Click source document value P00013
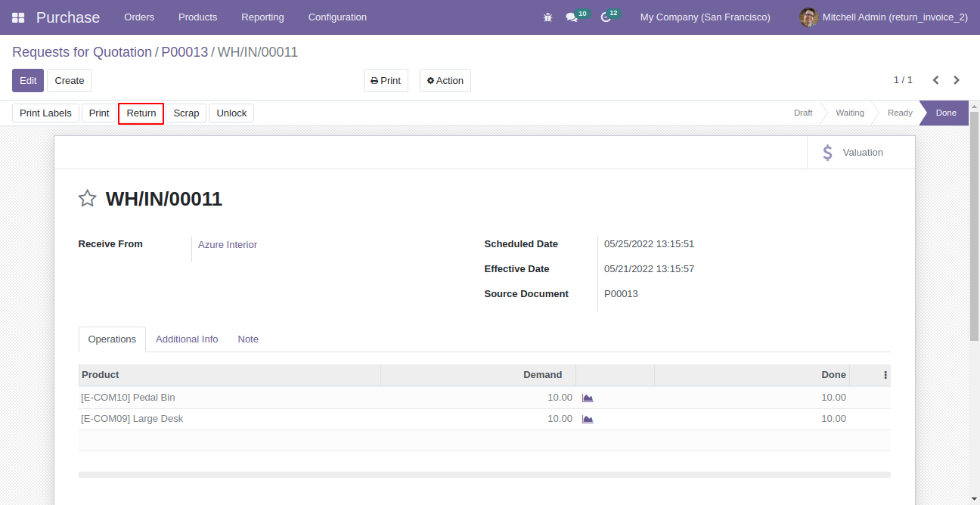Viewport: 980px width, 505px height. click(x=621, y=294)
